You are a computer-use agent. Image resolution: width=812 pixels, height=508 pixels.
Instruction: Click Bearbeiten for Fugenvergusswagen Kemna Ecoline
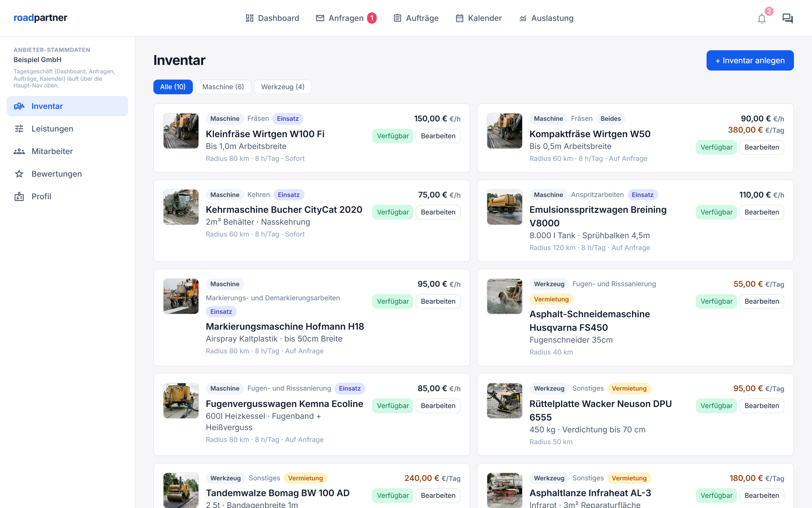(438, 406)
